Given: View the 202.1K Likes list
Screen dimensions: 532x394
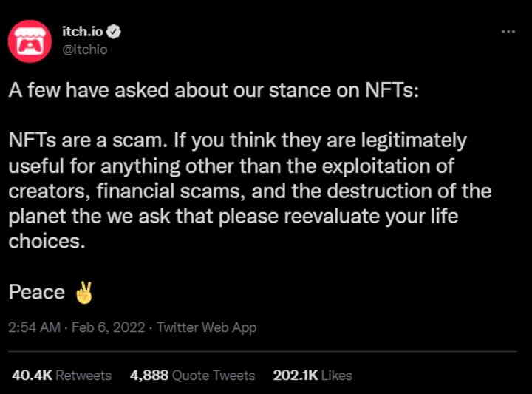Looking at the screenshot, I should pyautogui.click(x=312, y=376).
